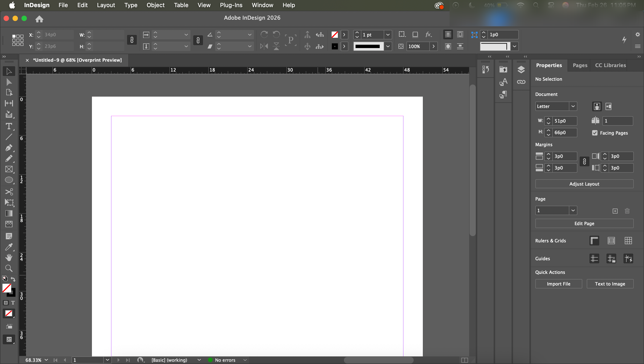This screenshot has width=644, height=364.
Task: Toggle the margins link chain icon
Action: tap(584, 162)
